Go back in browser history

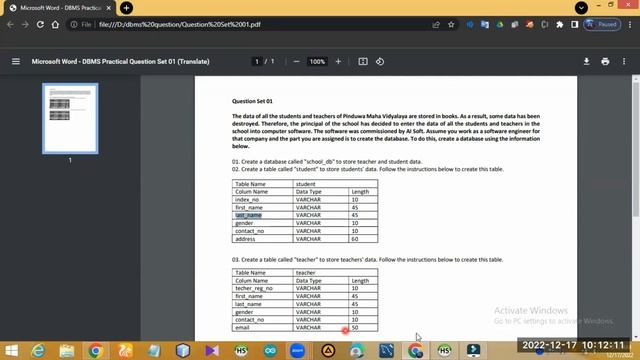pos(10,24)
